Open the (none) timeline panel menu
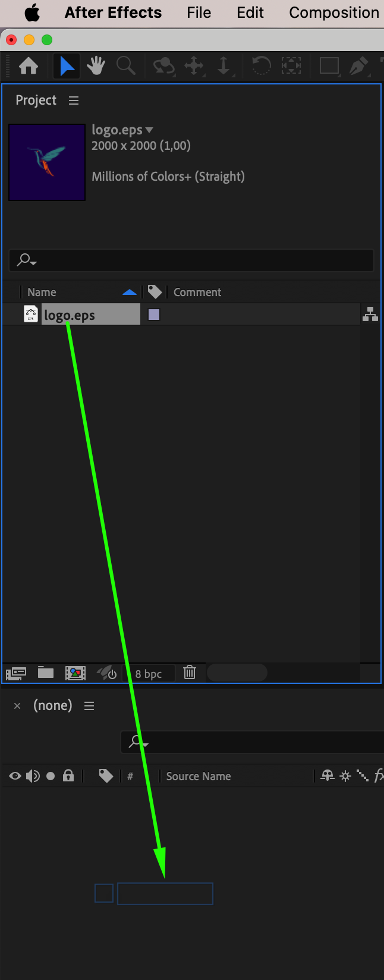The width and height of the screenshot is (384, 980). pyautogui.click(x=89, y=706)
